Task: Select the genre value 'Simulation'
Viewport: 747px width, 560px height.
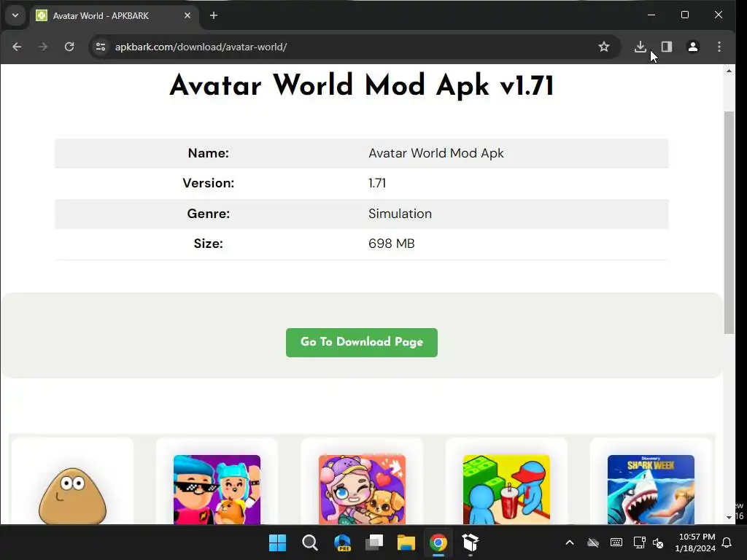Action: tap(400, 214)
